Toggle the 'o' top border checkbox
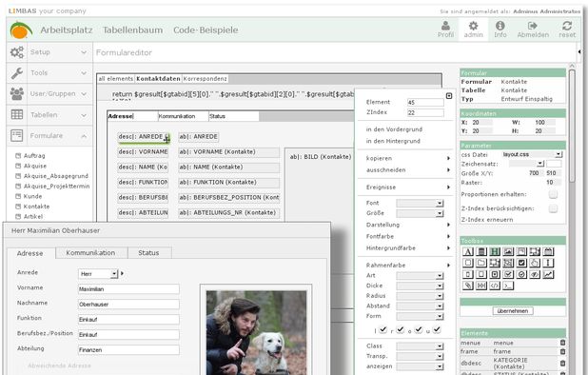The image size is (588, 375). [x=419, y=329]
